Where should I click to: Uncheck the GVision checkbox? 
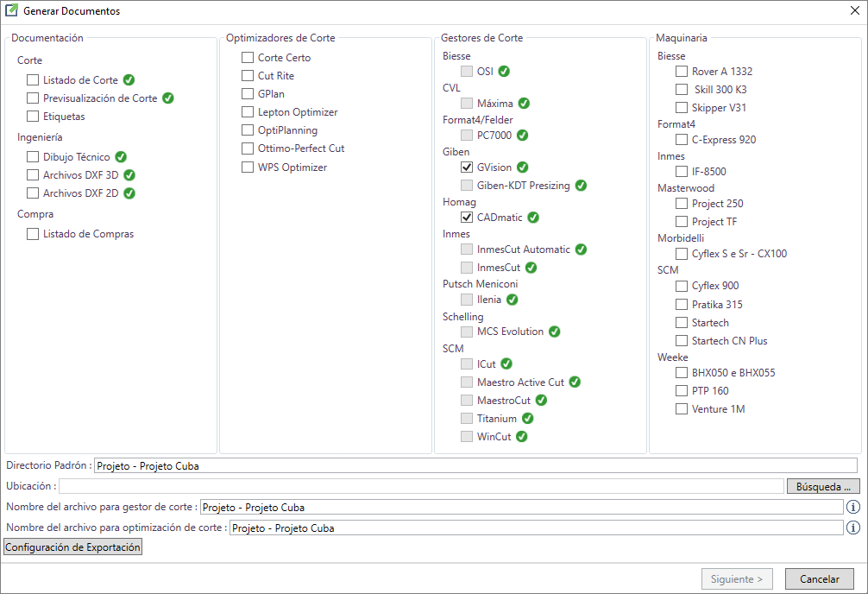(x=467, y=167)
